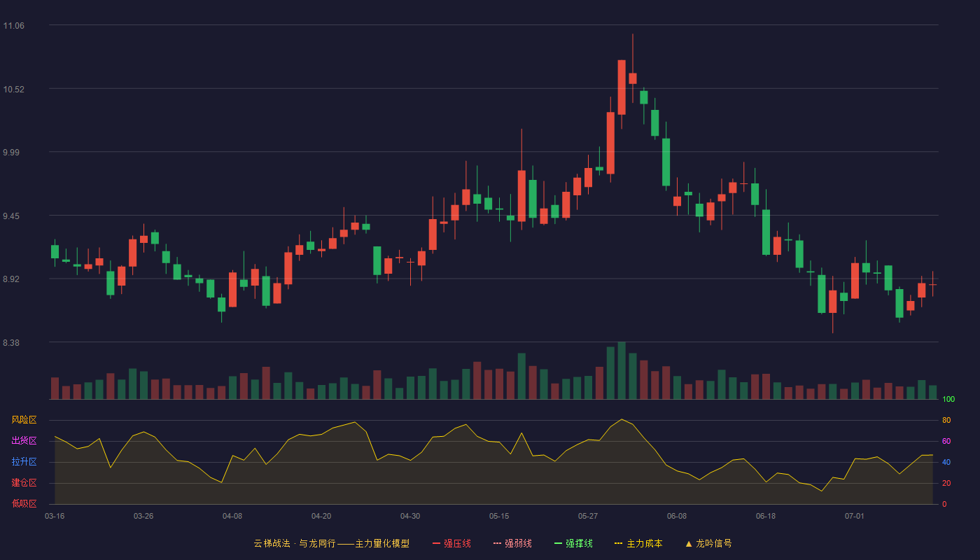Toggle the 强压线 legend series
Viewport: 980px width, 560px height.
tap(451, 543)
